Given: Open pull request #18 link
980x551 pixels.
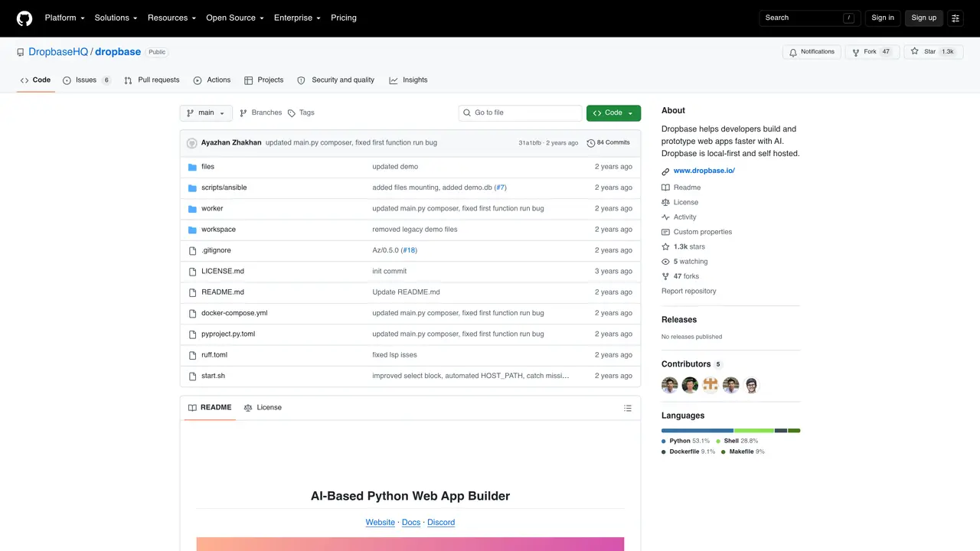Looking at the screenshot, I should (x=409, y=250).
